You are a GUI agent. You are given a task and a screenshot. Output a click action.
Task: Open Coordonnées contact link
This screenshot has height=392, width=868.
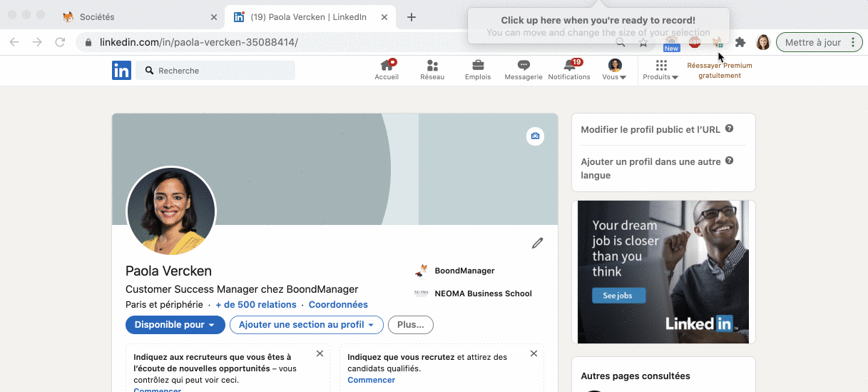coord(338,305)
